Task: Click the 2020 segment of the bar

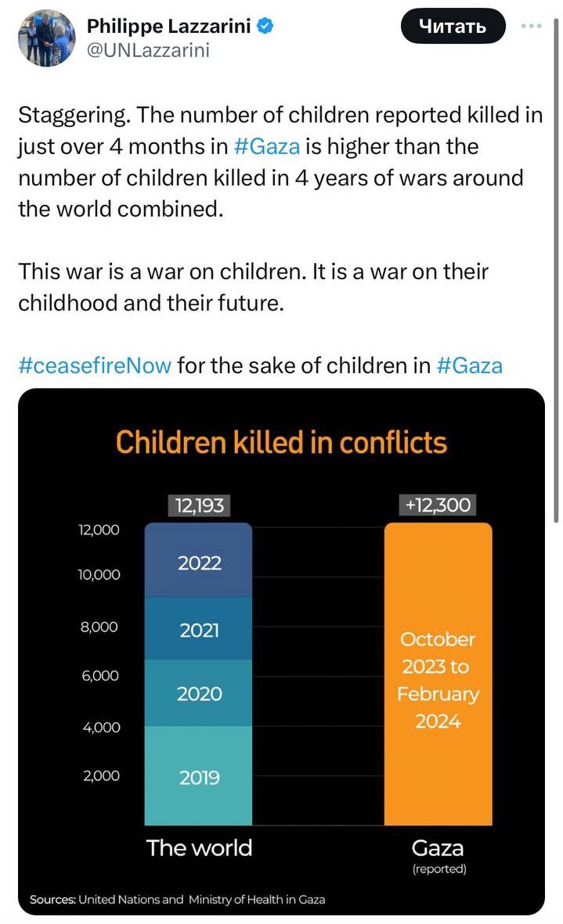Action: click(x=199, y=693)
